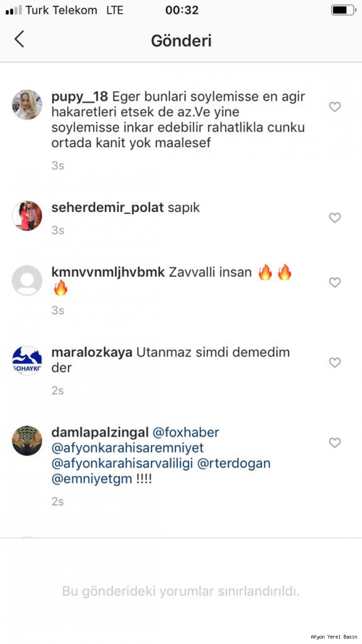Like damlapalzingal's comment with the heart
Screen dimensions: 362x644
coord(334,442)
